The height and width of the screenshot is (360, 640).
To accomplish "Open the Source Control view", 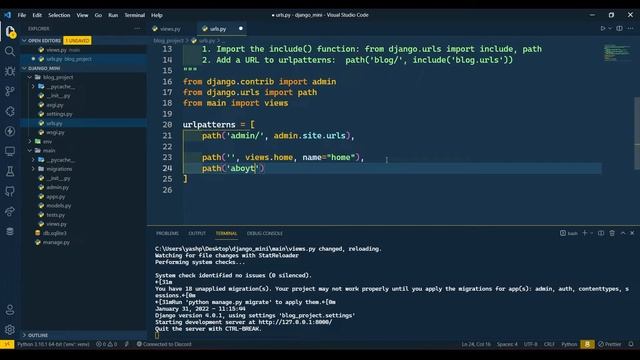I will 10,91.
